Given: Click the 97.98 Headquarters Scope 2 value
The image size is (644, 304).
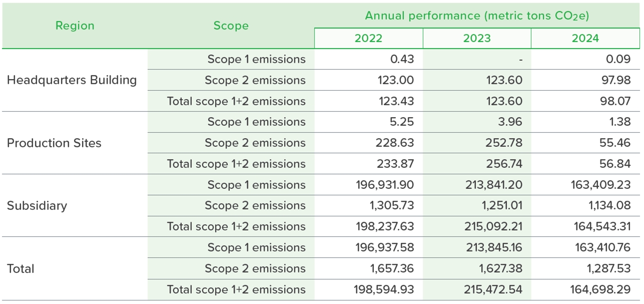Looking at the screenshot, I should pyautogui.click(x=616, y=80).
